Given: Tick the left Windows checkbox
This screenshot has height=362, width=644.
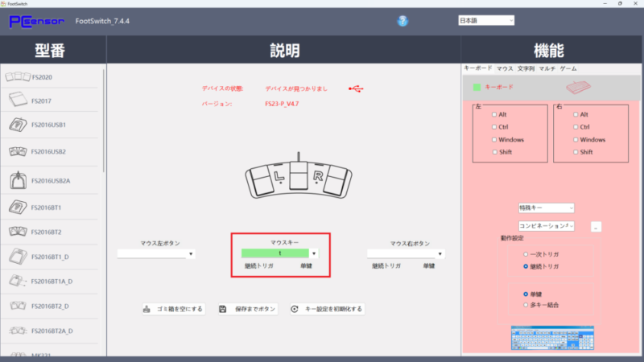Looking at the screenshot, I should pyautogui.click(x=494, y=139).
